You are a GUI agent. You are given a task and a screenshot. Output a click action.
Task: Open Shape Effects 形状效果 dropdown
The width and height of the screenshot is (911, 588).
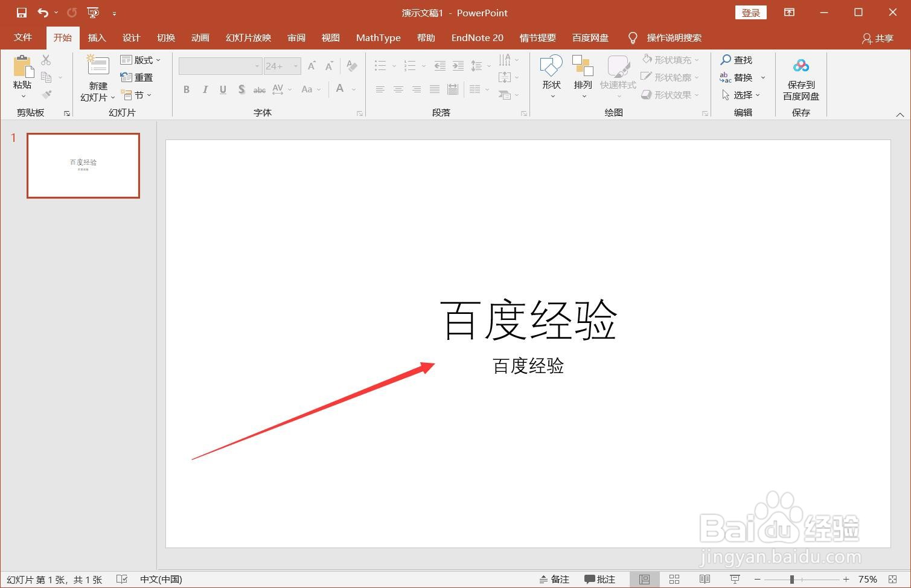point(670,95)
